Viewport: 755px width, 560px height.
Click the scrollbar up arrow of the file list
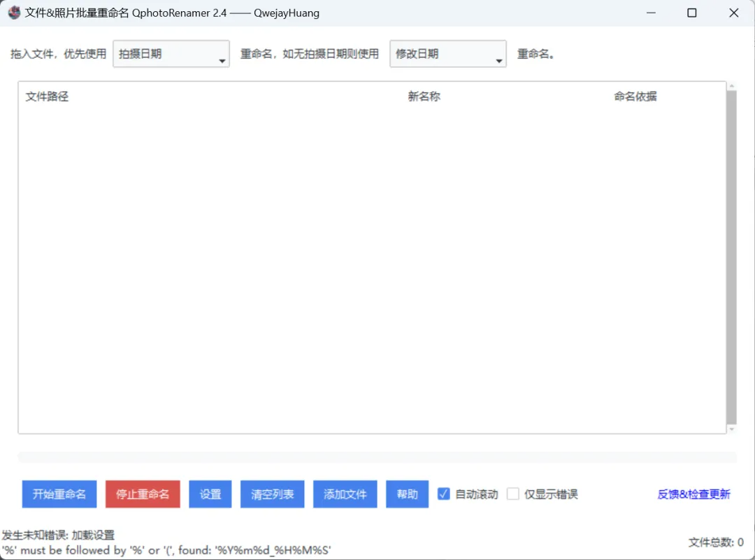point(733,87)
